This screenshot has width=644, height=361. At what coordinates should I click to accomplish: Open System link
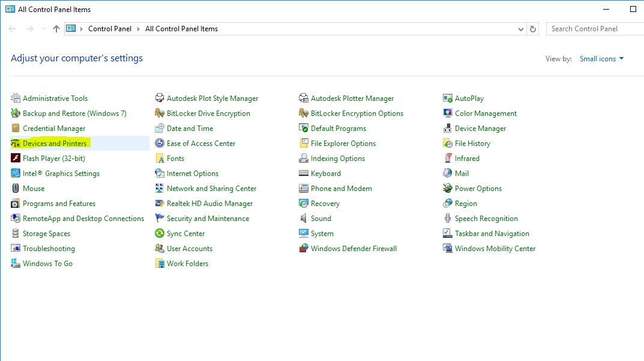pos(322,234)
